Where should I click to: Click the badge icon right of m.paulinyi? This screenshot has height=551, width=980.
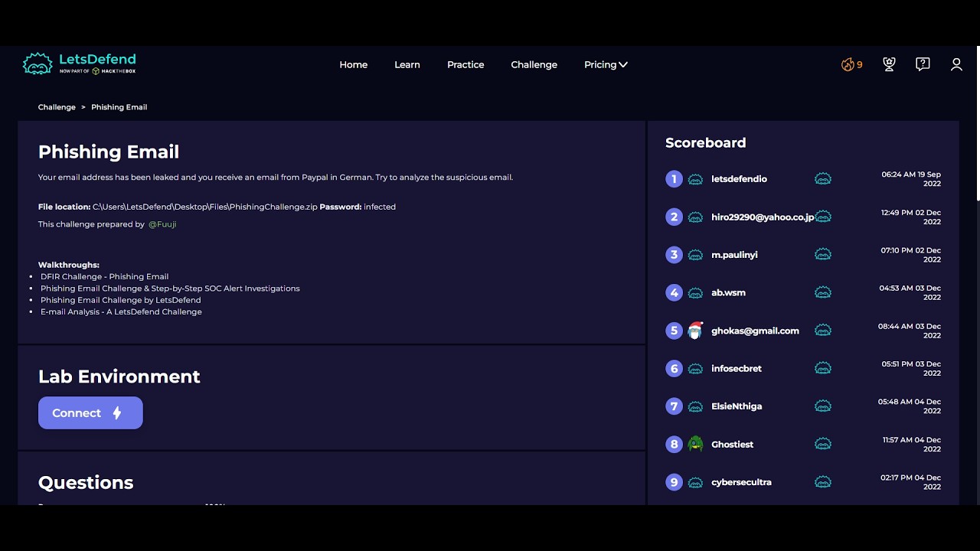click(823, 255)
